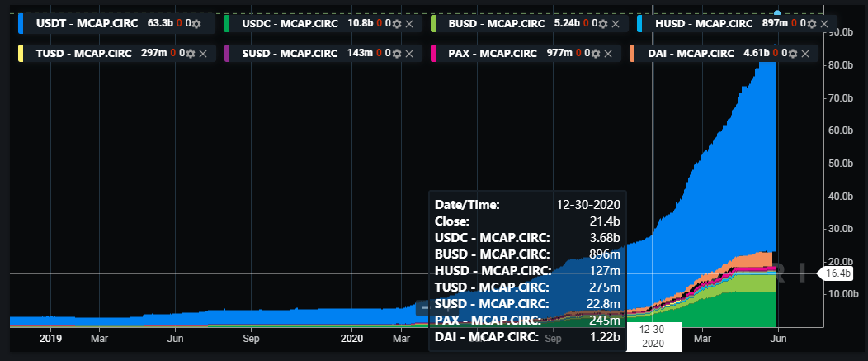This screenshot has height=361, width=868.
Task: Open settings gear for USDT series
Action: tap(196, 24)
